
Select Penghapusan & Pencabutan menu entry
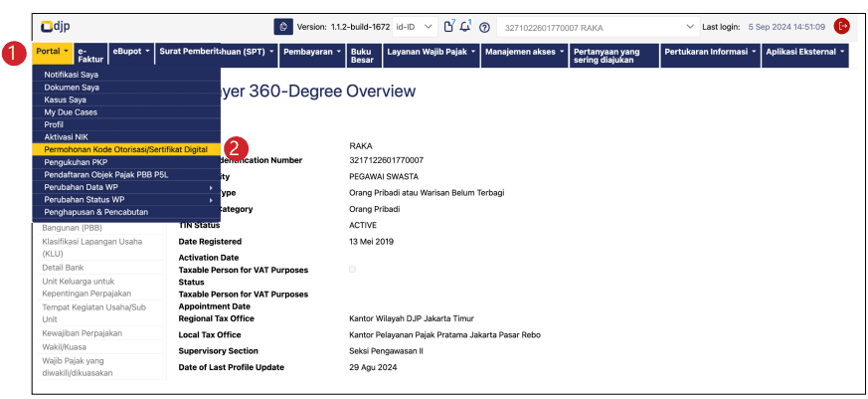click(x=126, y=212)
